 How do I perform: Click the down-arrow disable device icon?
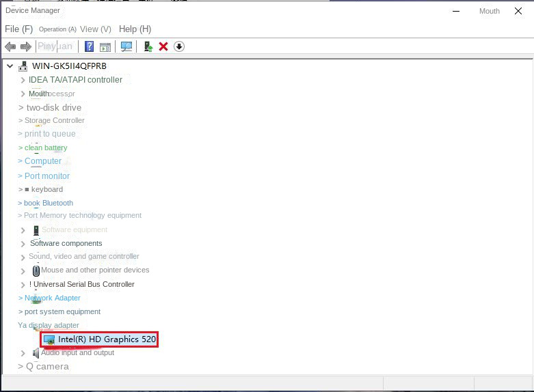coord(179,46)
